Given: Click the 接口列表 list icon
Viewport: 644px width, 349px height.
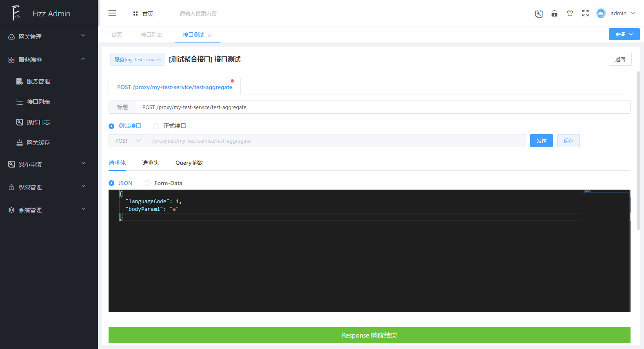Looking at the screenshot, I should tap(20, 102).
